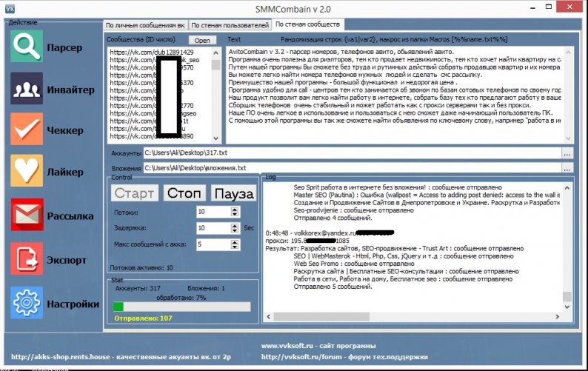Screen dimensions: 588x371
Task: Select the https://vk.com/club12891429 list entry
Action: coord(152,52)
